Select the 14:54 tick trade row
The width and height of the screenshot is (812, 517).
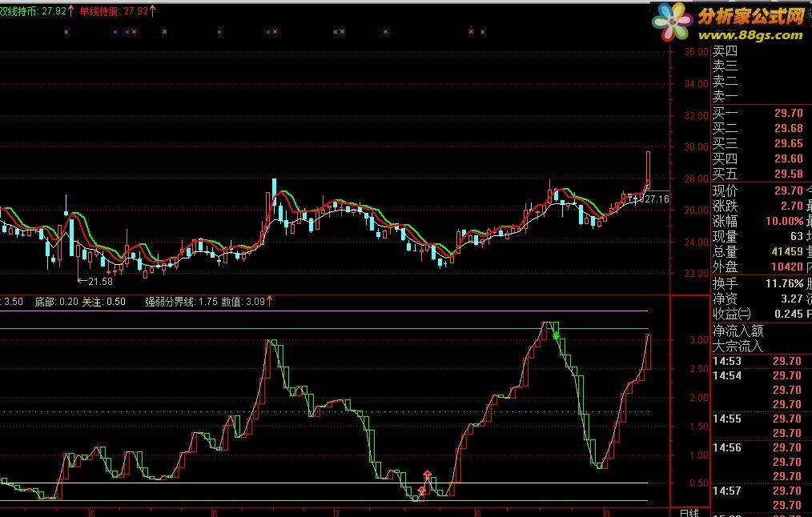pyautogui.click(x=762, y=375)
